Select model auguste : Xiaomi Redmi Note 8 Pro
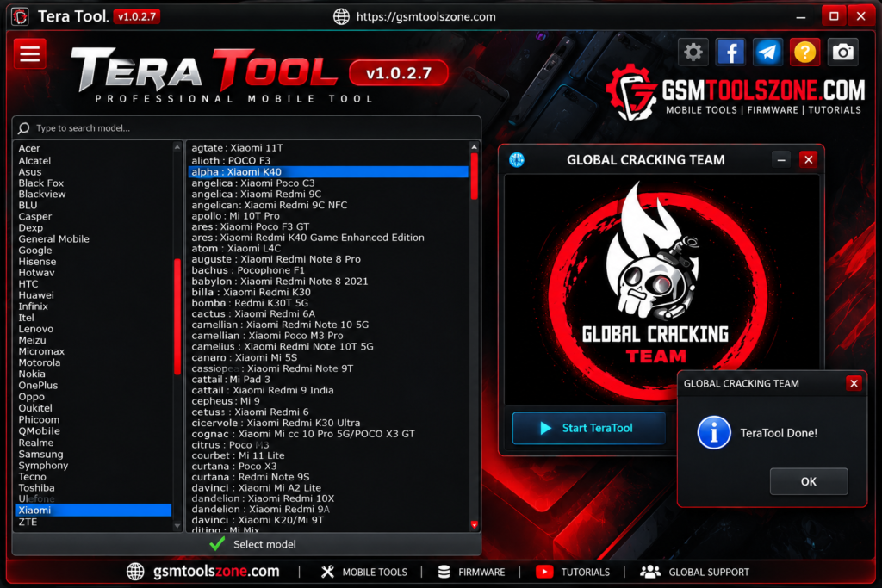882x588 pixels. click(x=328, y=259)
